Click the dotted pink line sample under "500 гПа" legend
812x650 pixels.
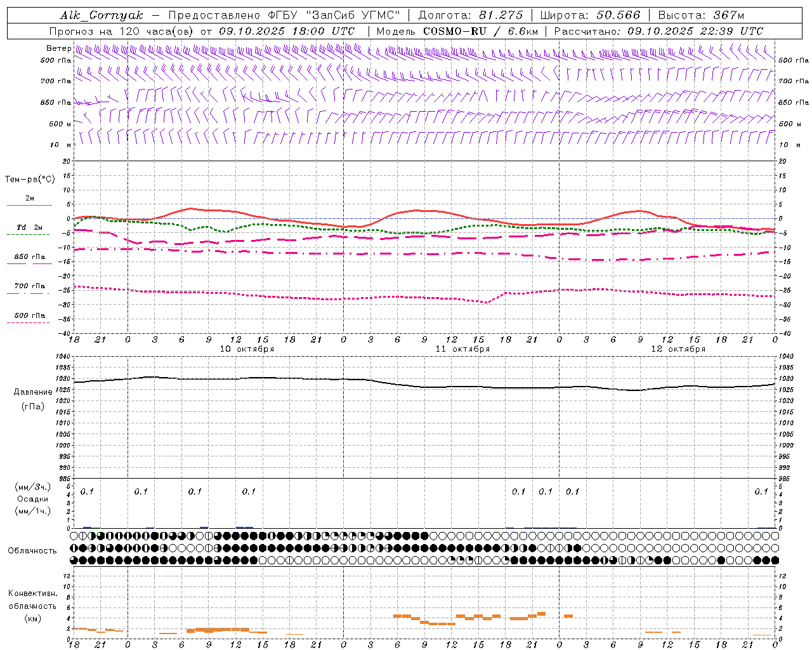pyautogui.click(x=29, y=323)
